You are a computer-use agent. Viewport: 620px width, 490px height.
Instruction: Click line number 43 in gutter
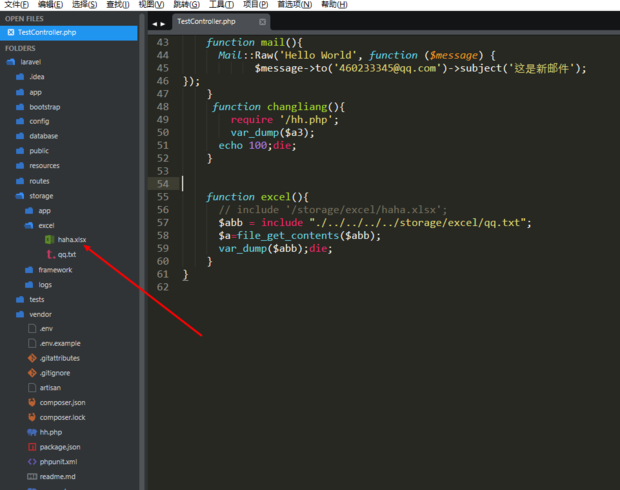pos(163,42)
